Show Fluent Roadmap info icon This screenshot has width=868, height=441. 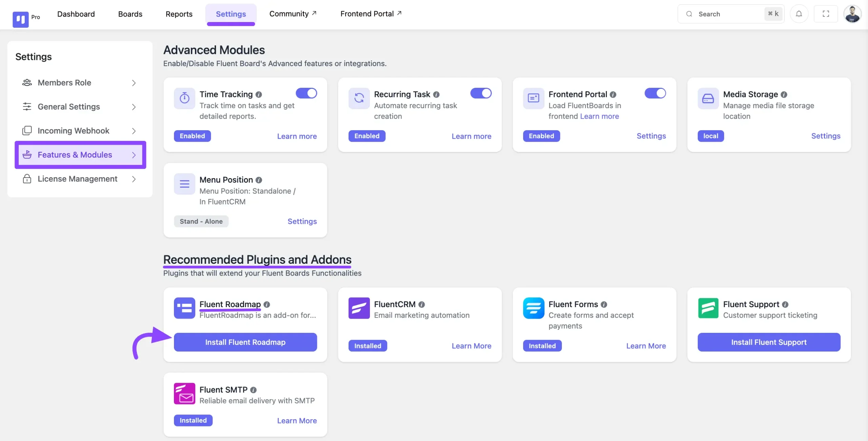click(x=267, y=304)
